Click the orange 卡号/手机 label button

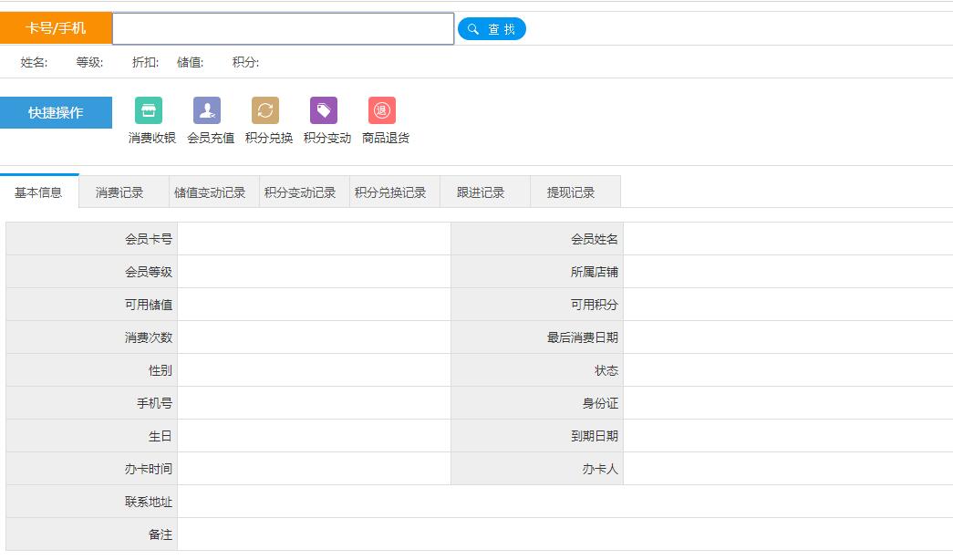point(56,28)
